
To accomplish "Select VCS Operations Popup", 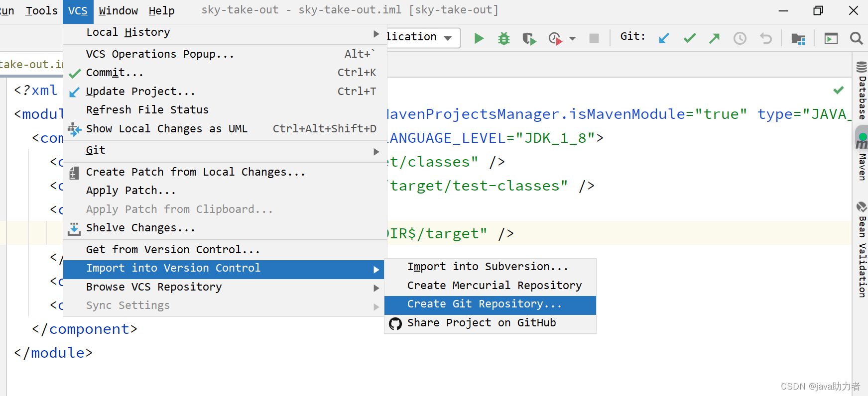I will tap(225, 54).
